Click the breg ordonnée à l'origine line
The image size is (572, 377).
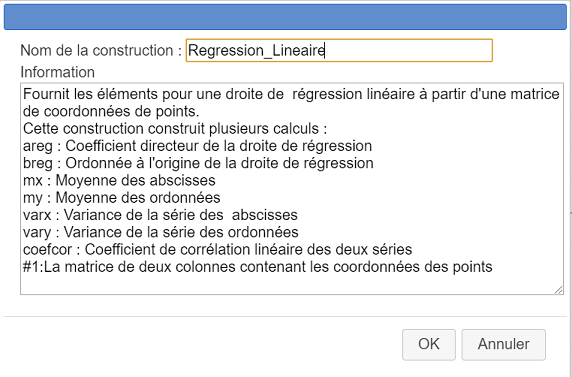tap(198, 163)
